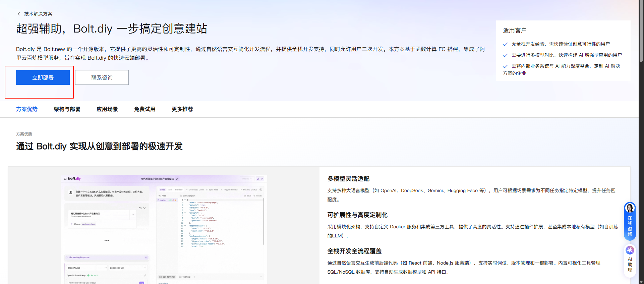Screen dimensions: 644x284
Task: Click checkmark beside 需将内部业务系统 item
Action: point(505,66)
